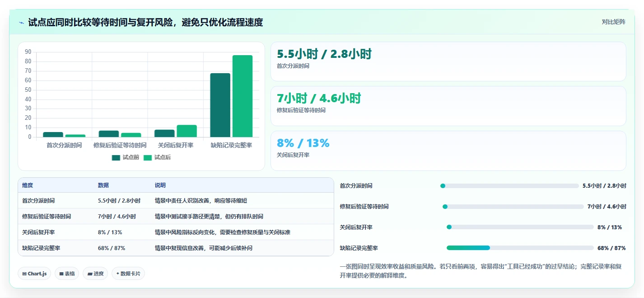Click table cell 8% / 13%
Image resolution: width=644 pixels, height=298 pixels.
point(110,232)
